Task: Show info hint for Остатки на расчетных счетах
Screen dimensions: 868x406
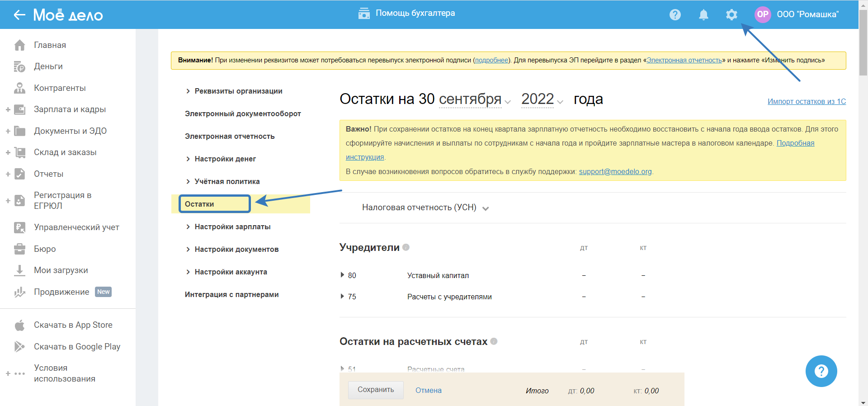Action: click(x=494, y=341)
